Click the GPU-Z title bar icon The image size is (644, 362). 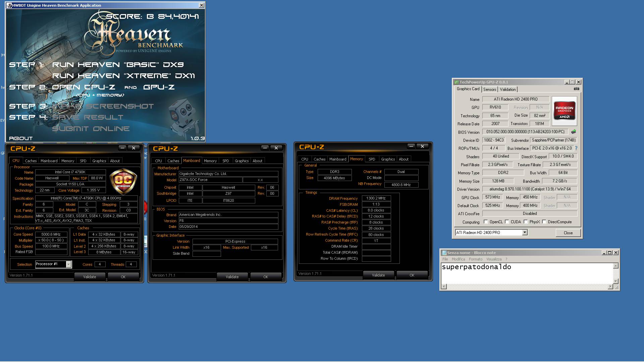(456, 82)
